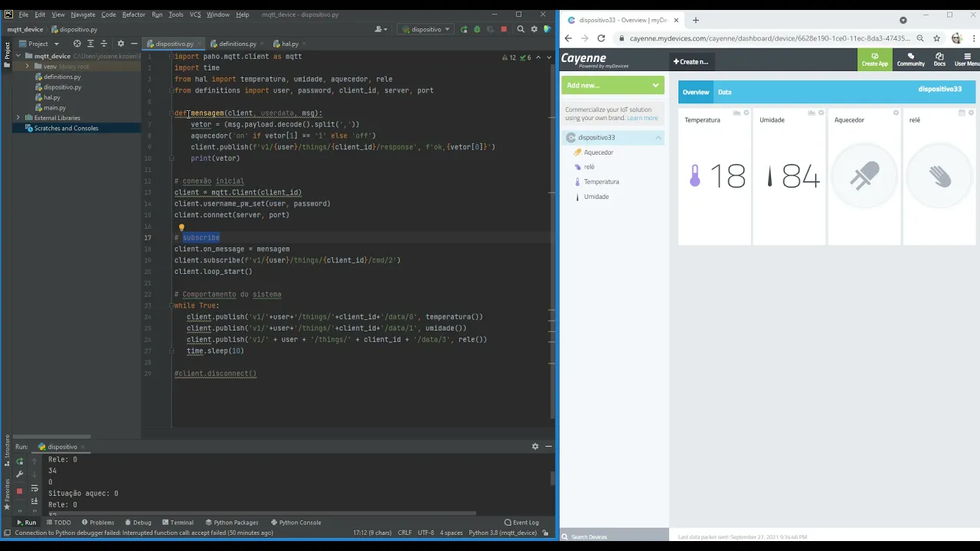Follow the Learn more link in the Cayenne sidebar
This screenshot has width=980, height=551.
642,118
